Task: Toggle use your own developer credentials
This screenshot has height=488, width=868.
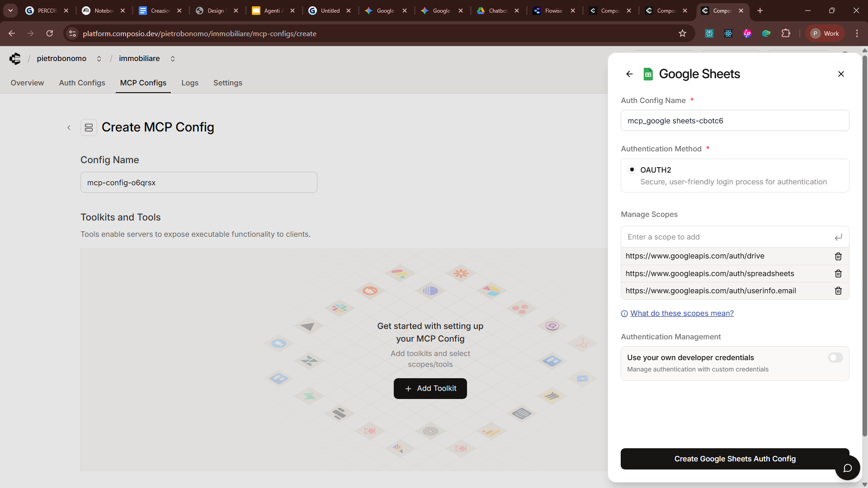Action: click(x=835, y=357)
